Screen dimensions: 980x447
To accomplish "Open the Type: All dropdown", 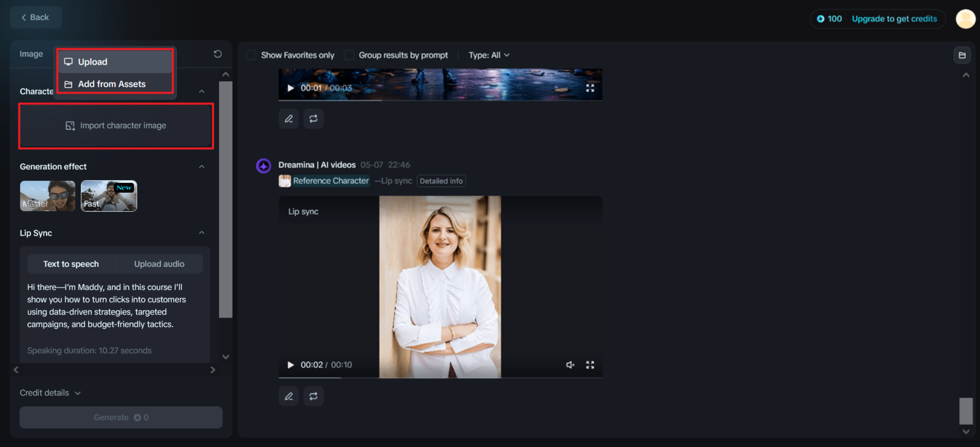I will pos(489,55).
